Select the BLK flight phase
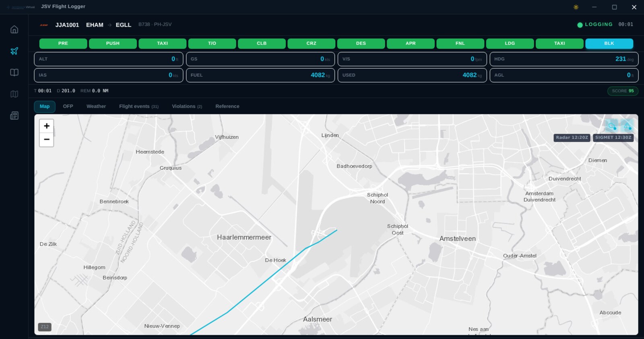 [609, 44]
